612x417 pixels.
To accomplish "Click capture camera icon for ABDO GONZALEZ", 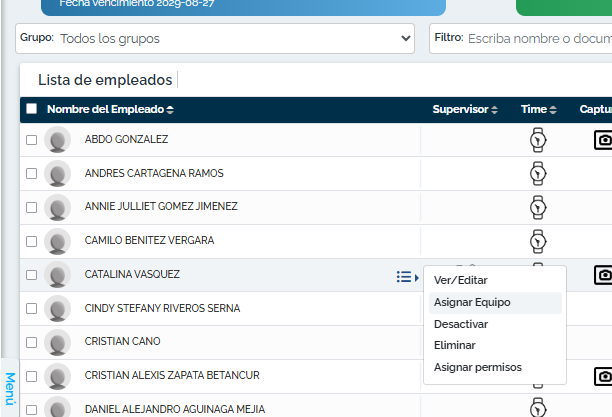I will click(603, 140).
